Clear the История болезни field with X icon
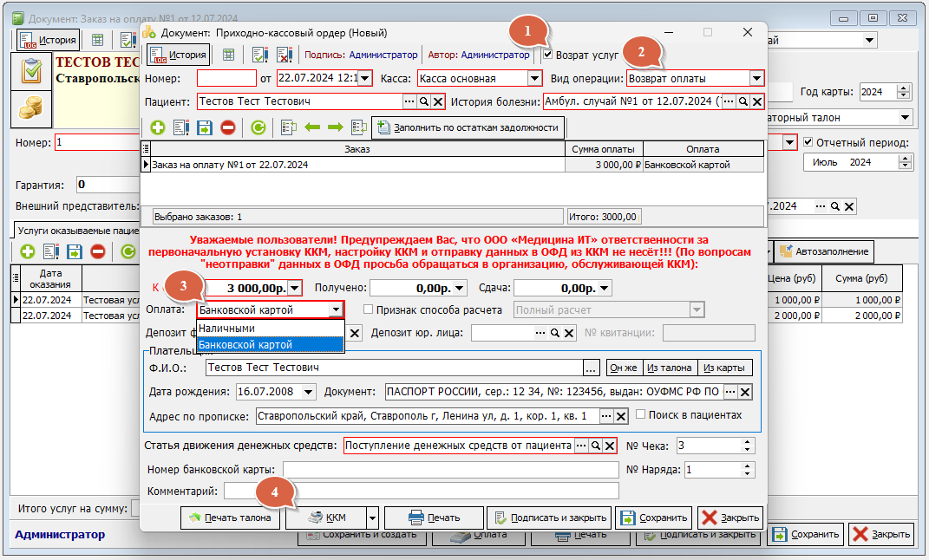The image size is (929, 560). click(757, 102)
